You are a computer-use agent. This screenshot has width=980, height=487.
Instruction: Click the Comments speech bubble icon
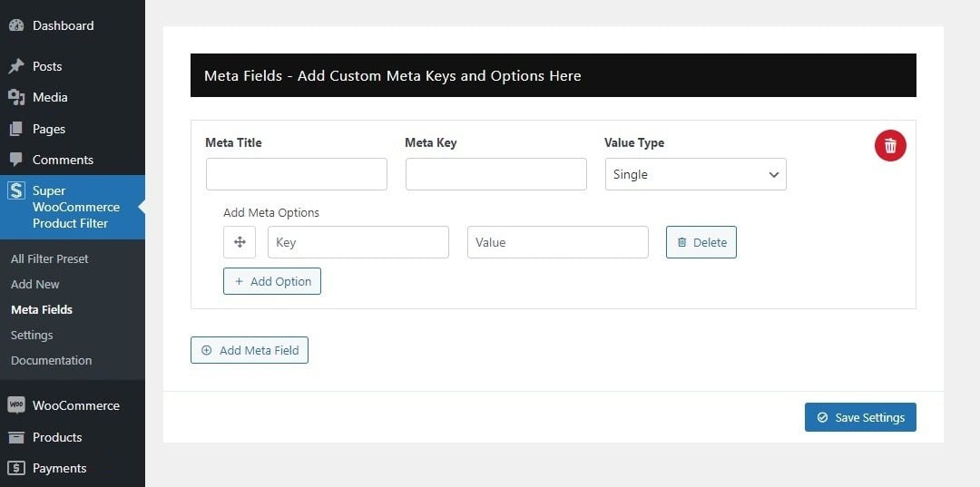(16, 160)
